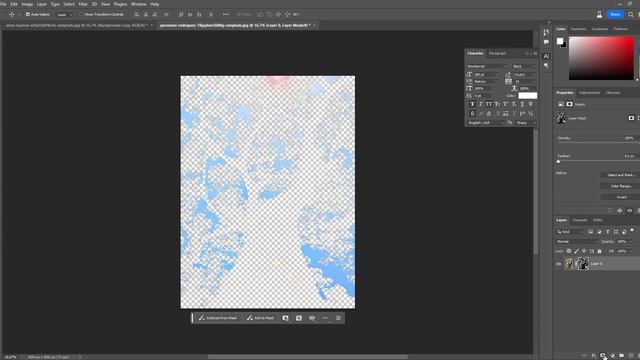Open the Plugins menu
The height and width of the screenshot is (360, 640).
tap(120, 4)
